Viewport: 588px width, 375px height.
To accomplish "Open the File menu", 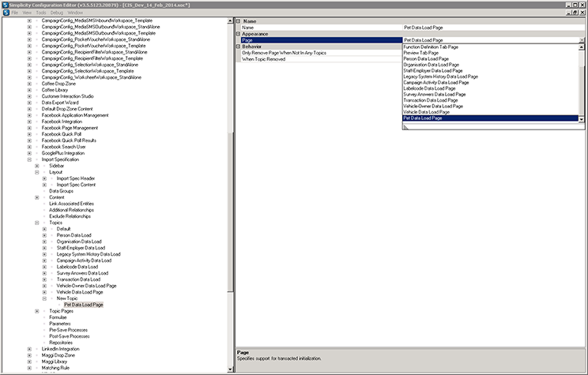I will (15, 13).
